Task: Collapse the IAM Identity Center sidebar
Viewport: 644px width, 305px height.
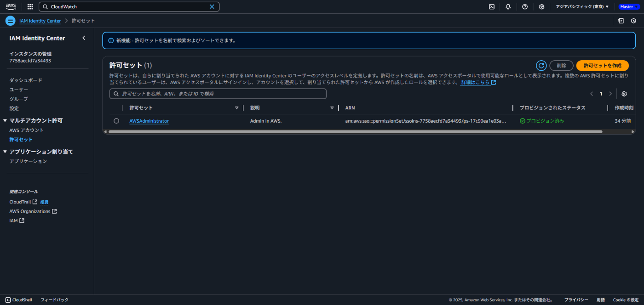Action: pyautogui.click(x=84, y=38)
